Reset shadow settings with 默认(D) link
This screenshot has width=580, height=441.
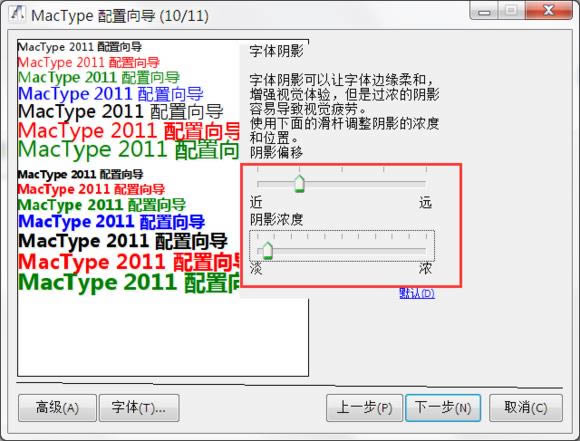coord(417,293)
